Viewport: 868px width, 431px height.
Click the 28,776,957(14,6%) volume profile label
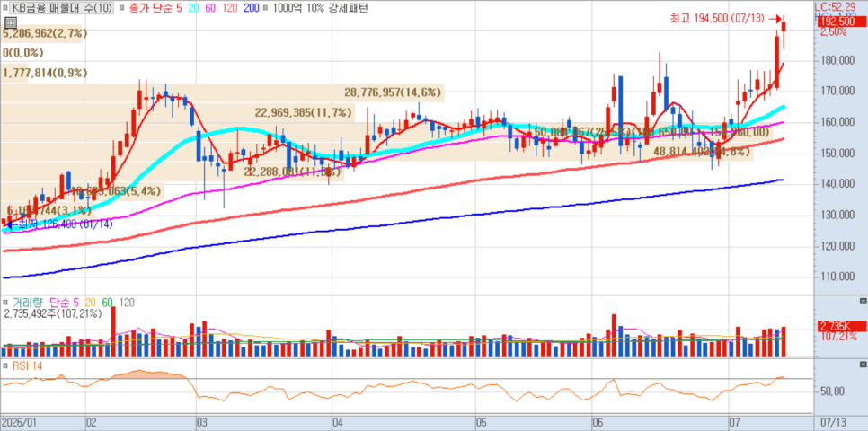pyautogui.click(x=394, y=92)
